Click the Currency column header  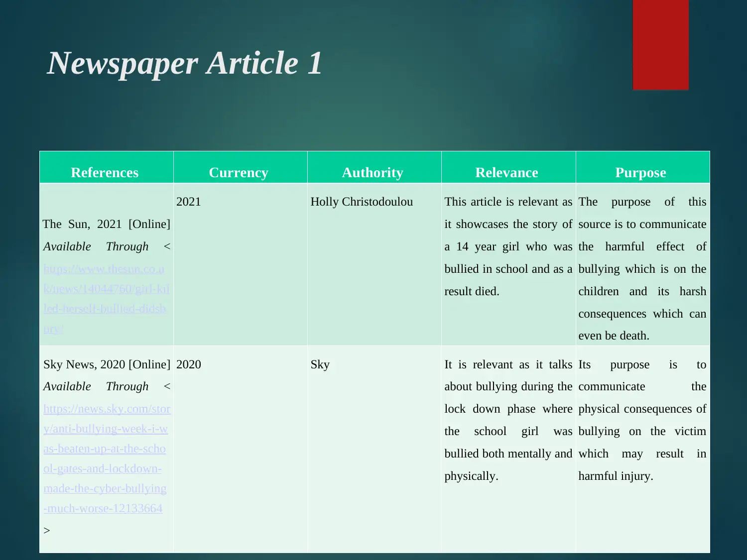pos(241,167)
